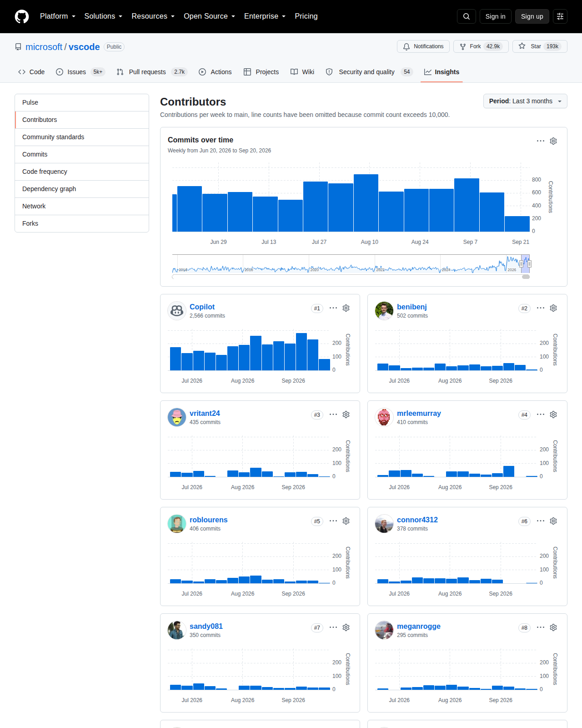Expand the Open Source navigation menu
Screen dimensions: 582x728
click(210, 16)
